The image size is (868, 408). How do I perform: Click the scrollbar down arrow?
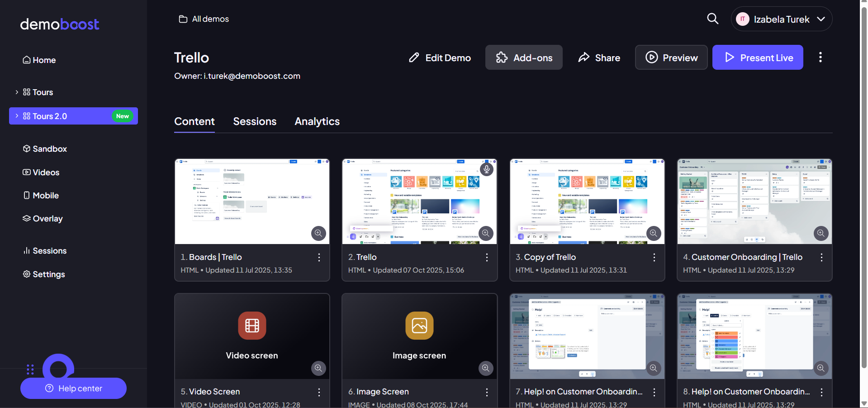(864, 403)
